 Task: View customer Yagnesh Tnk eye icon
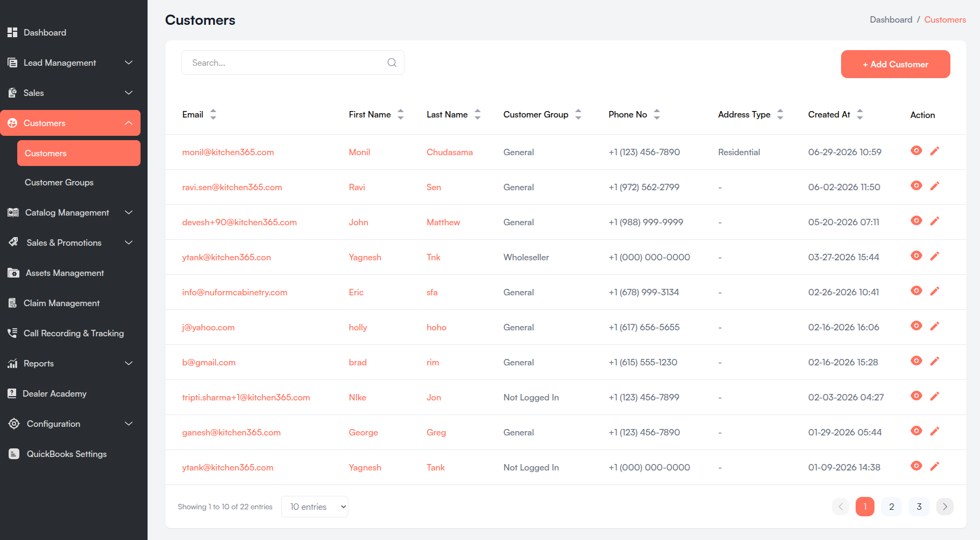(x=916, y=255)
